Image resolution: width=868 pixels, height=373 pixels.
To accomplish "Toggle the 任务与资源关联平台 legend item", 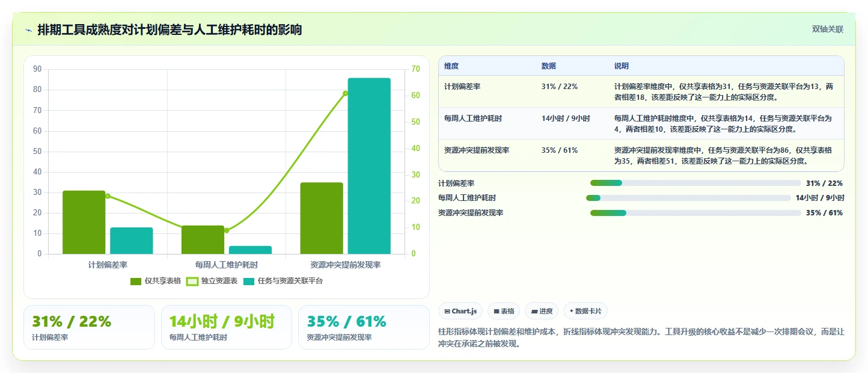I will tap(283, 281).
